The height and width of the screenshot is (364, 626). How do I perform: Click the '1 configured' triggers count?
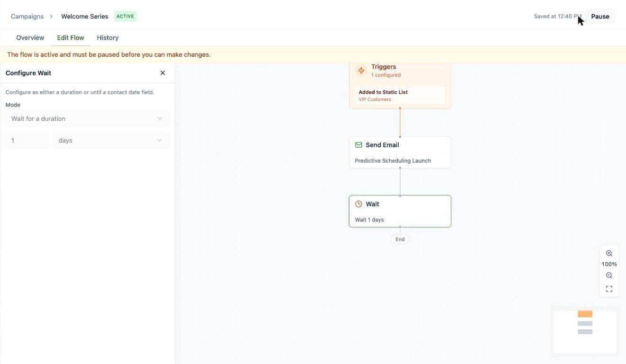(x=386, y=75)
